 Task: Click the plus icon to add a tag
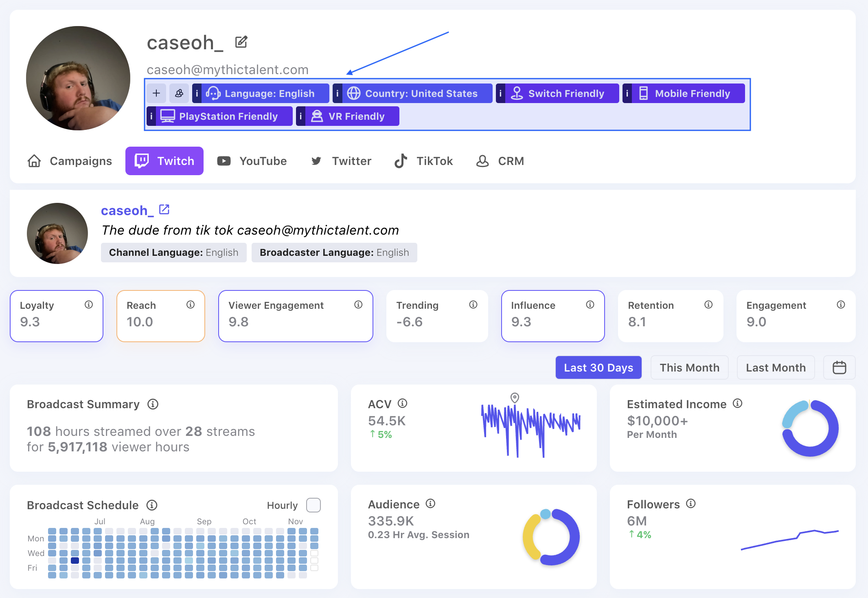tap(156, 93)
